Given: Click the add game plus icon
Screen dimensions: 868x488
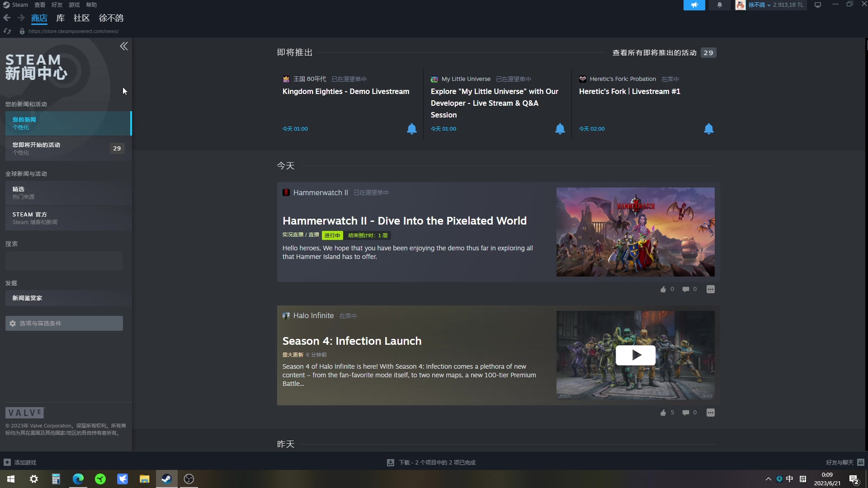Looking at the screenshot, I should [7, 462].
